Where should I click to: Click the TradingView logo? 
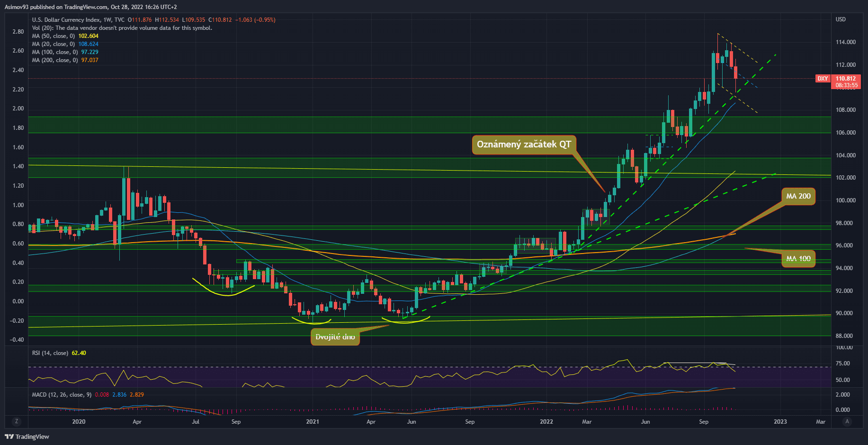coord(27,436)
